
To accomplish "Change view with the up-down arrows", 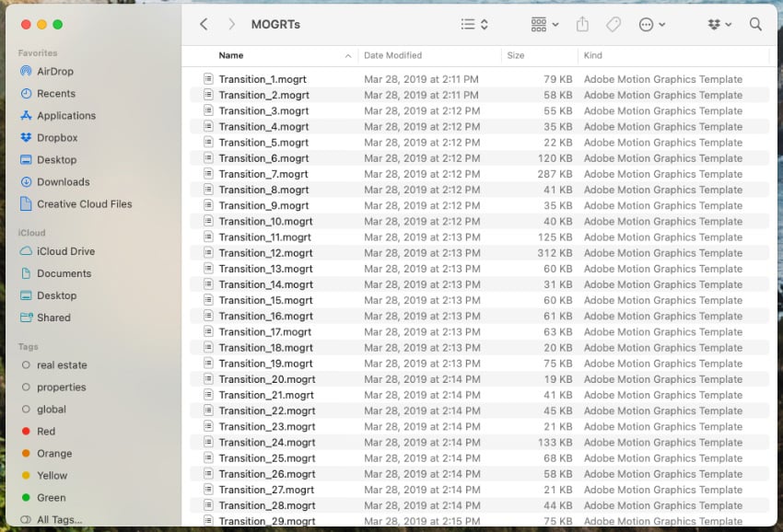I will pos(484,24).
